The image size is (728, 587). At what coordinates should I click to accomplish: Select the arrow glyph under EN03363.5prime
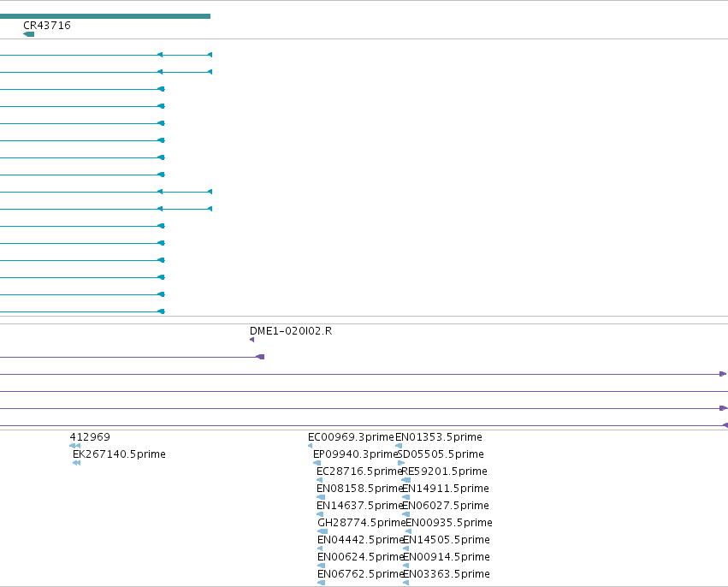pos(405,584)
